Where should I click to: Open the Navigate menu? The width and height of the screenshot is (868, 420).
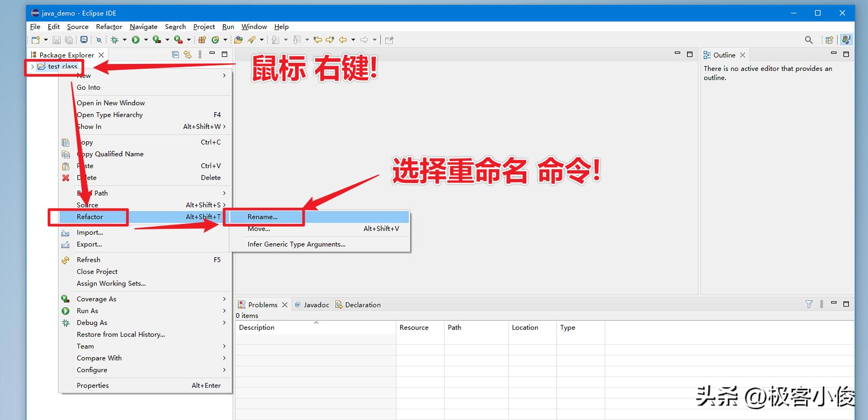click(x=143, y=27)
